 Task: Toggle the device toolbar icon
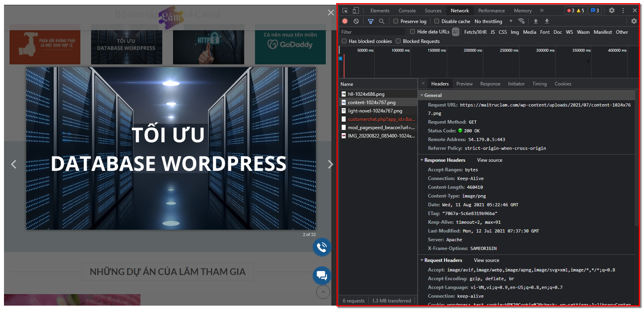coord(356,11)
